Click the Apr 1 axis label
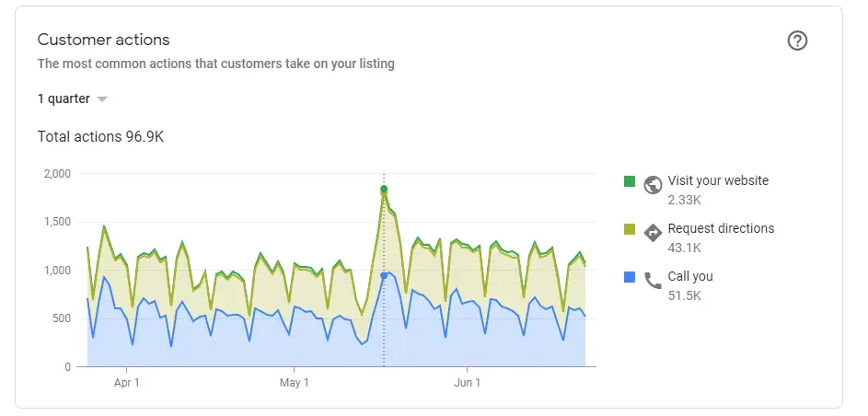868x416 pixels. 125,383
